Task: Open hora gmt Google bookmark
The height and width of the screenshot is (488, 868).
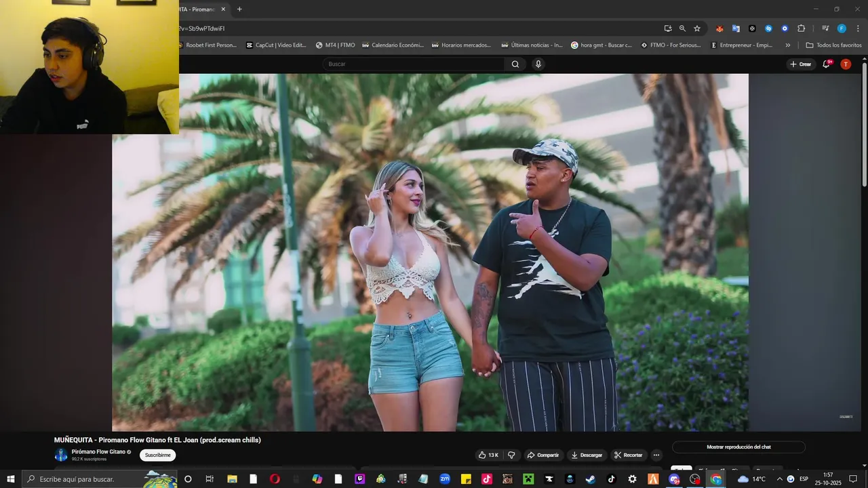Action: (601, 45)
